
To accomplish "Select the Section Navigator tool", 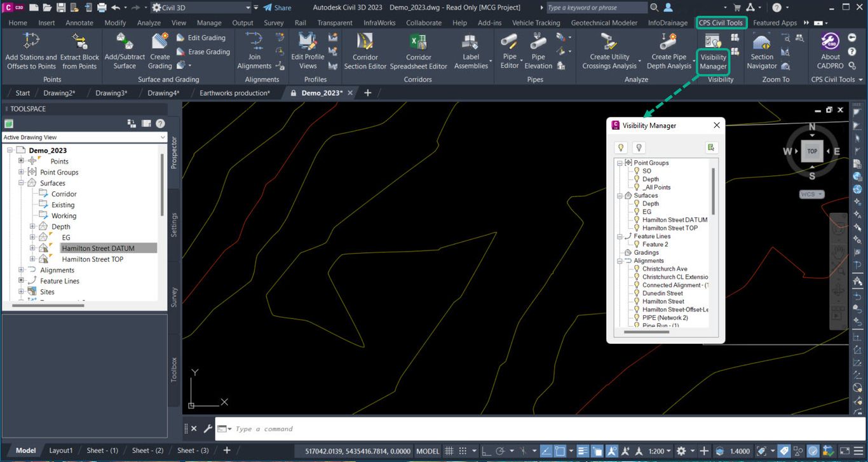I will tap(761, 52).
